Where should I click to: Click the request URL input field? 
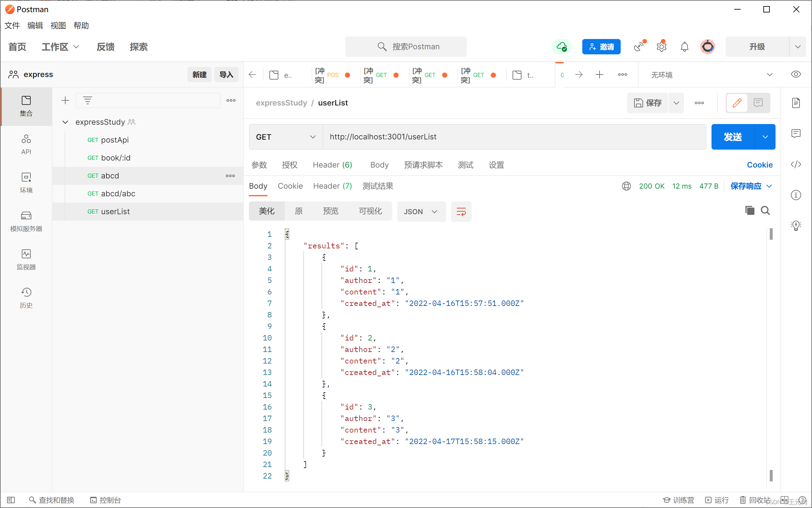click(x=514, y=137)
